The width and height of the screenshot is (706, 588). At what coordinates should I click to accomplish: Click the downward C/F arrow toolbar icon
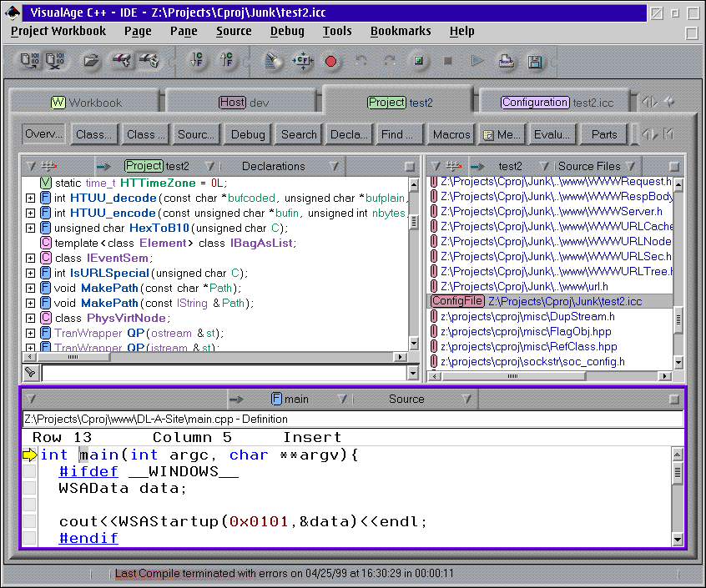196,60
